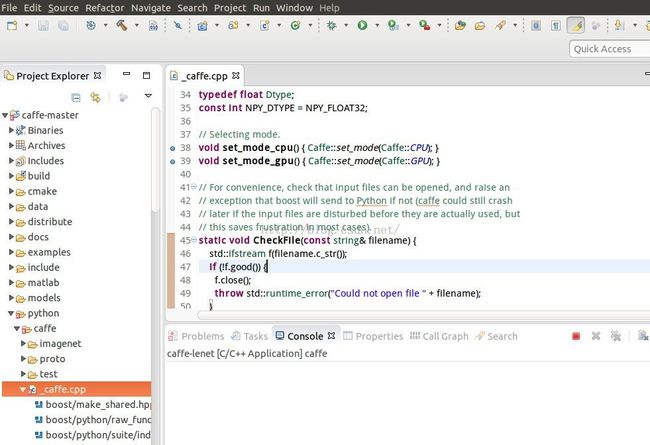
Task: Collapse the _caffe.cpp file node
Action: coord(22,389)
